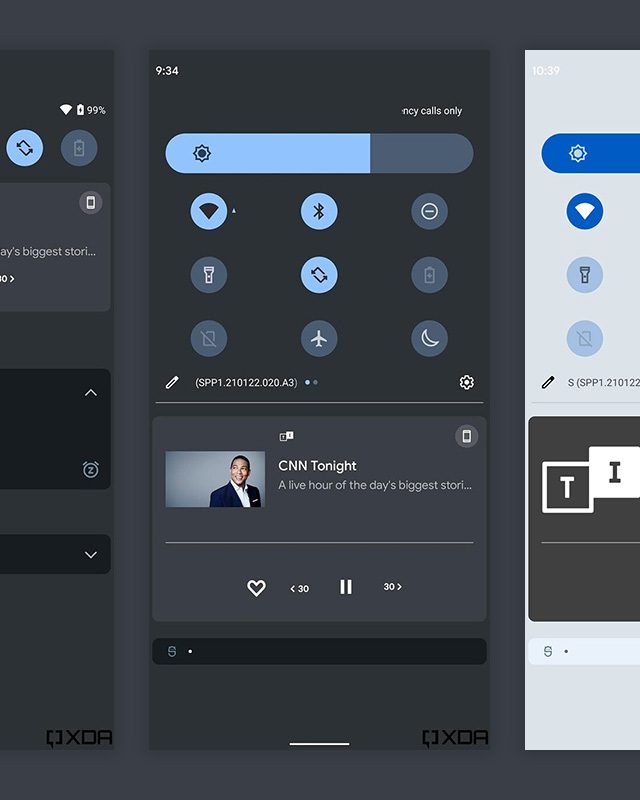Collapse notification with up chevron in left panel
Image resolution: width=640 pixels, height=800 pixels.
[91, 392]
